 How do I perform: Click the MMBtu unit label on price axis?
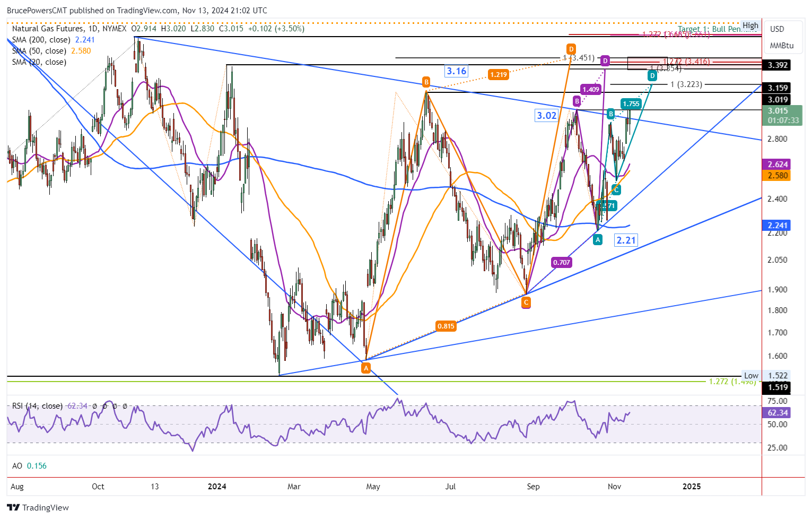tap(782, 46)
